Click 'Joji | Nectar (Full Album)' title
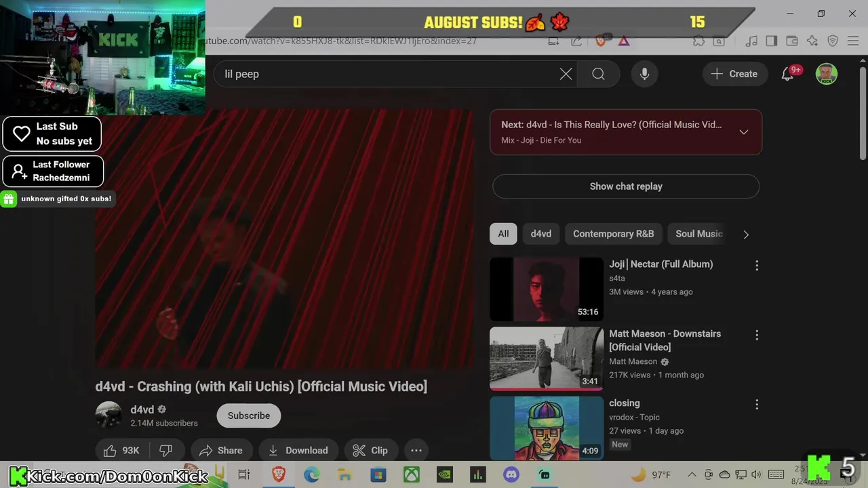Screen dimensions: 868x488 [x=661, y=264]
